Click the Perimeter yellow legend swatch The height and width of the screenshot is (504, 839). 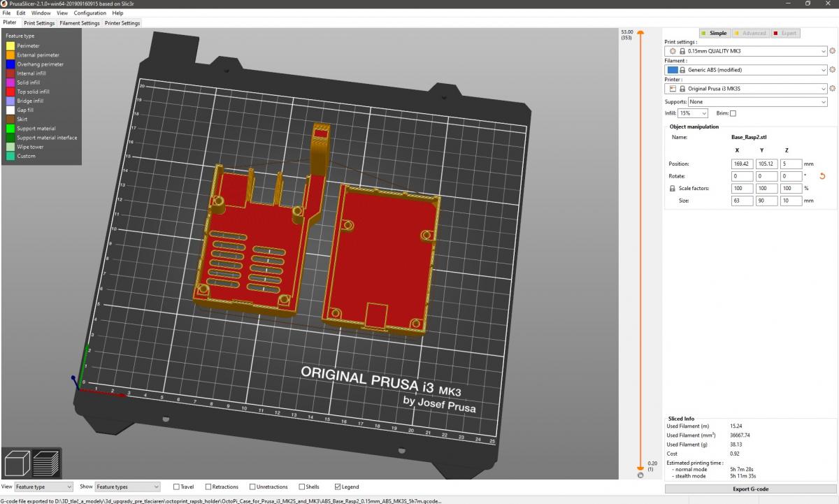[10, 46]
